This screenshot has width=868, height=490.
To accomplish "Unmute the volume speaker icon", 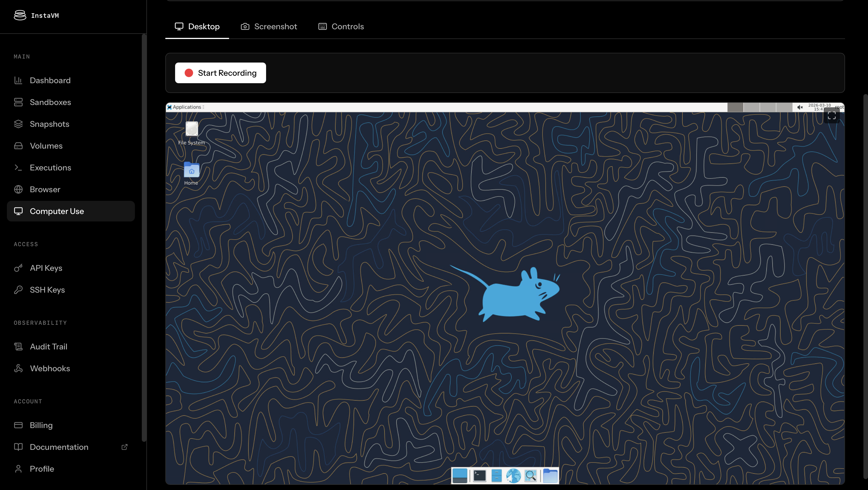I will pyautogui.click(x=800, y=107).
